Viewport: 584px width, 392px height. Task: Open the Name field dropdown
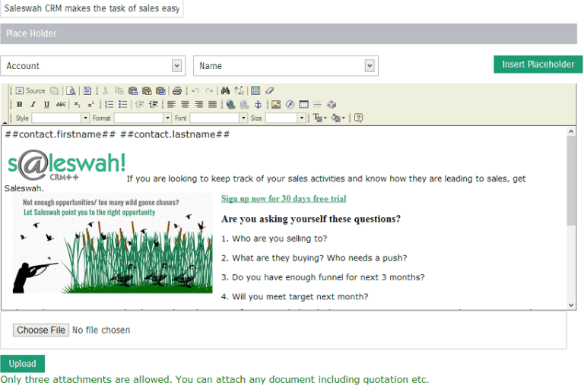[286, 66]
